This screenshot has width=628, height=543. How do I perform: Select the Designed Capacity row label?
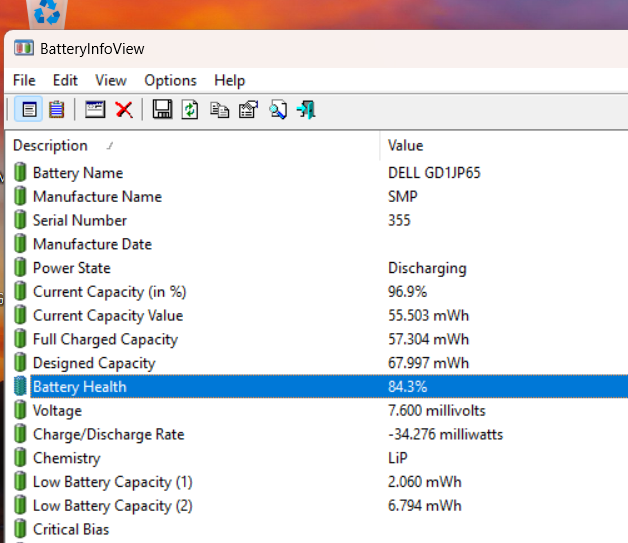tap(94, 363)
